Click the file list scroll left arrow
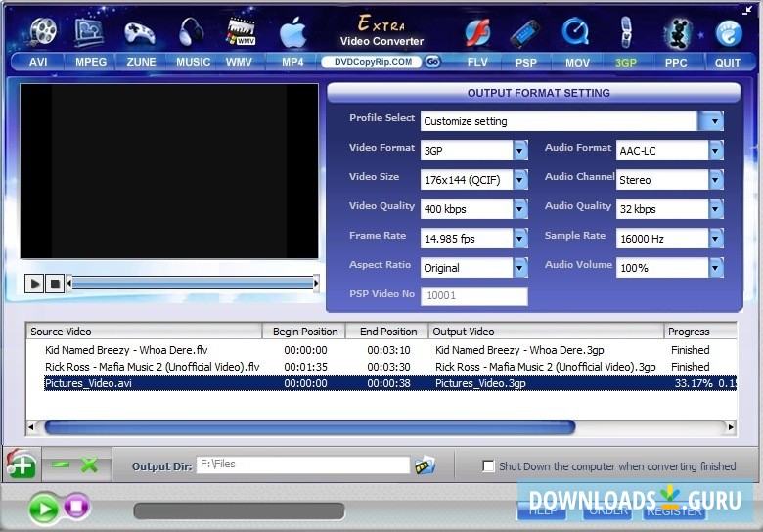 click(x=31, y=427)
